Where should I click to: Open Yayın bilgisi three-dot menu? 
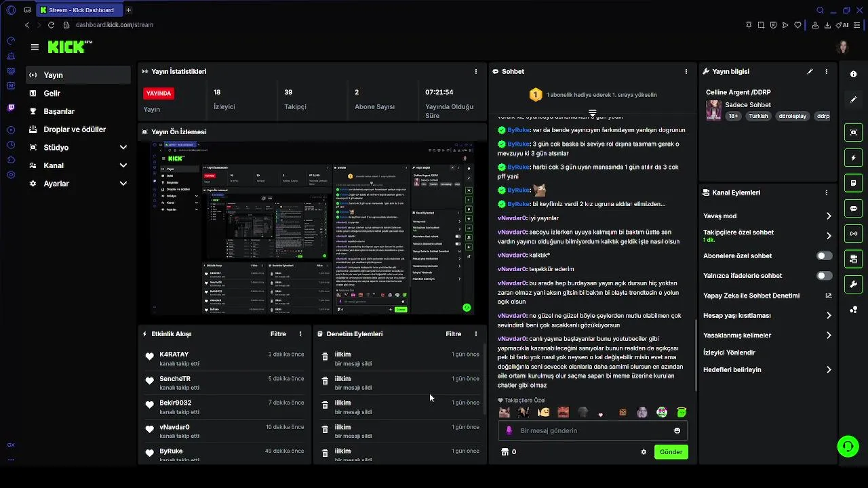[826, 71]
